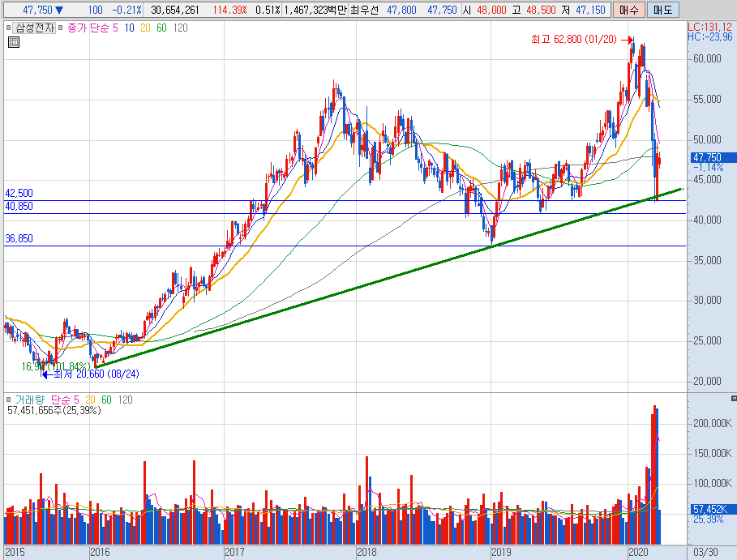Click the 최우선 best quote label
The width and height of the screenshot is (737, 560).
click(364, 10)
